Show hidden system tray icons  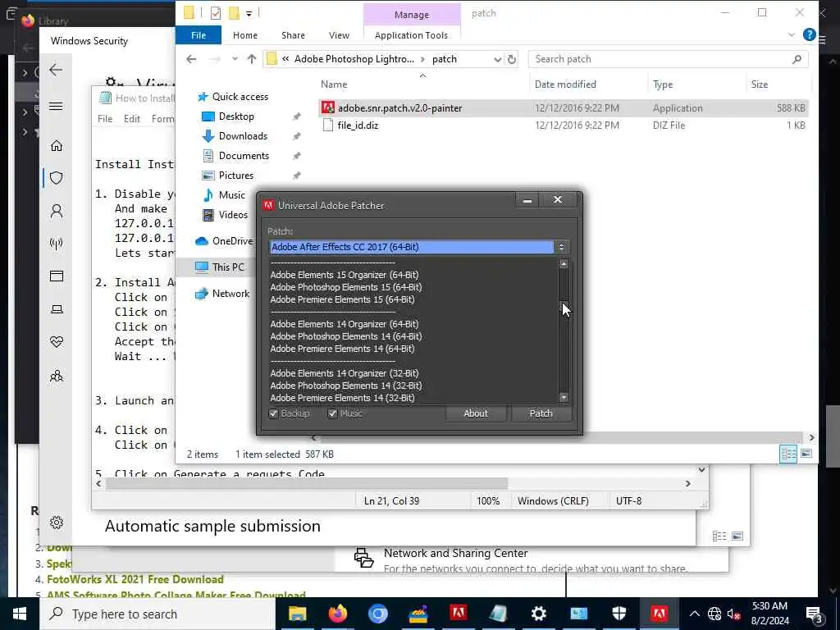[694, 614]
